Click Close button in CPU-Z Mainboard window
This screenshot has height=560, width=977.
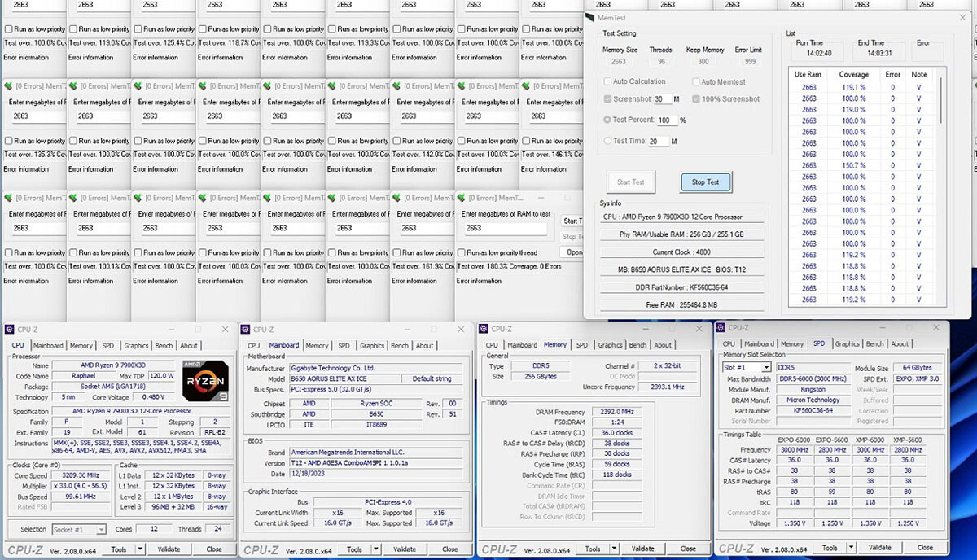coord(450,549)
